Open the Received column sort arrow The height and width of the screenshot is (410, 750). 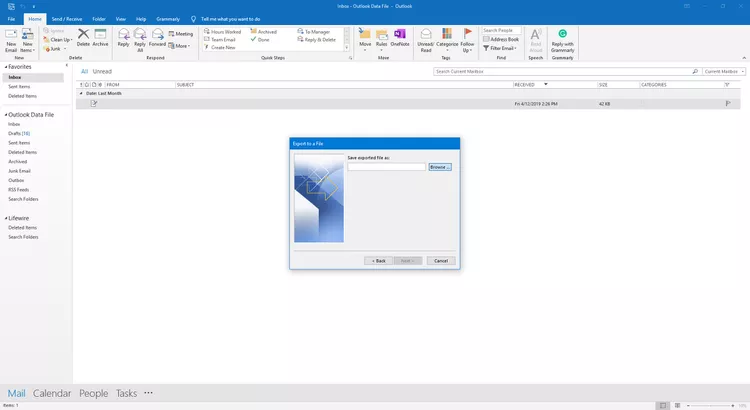pos(545,84)
